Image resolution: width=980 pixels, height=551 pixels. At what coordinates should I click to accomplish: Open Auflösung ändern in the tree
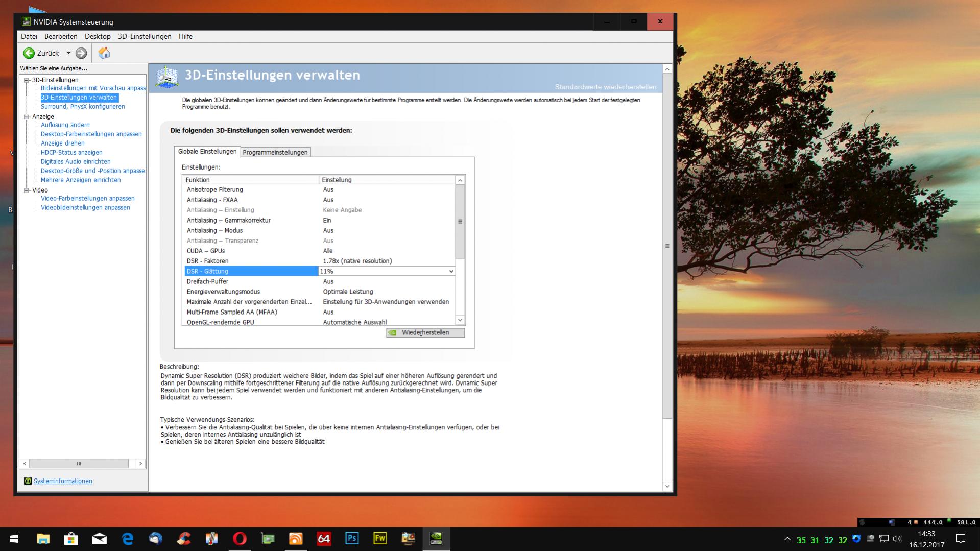click(65, 125)
